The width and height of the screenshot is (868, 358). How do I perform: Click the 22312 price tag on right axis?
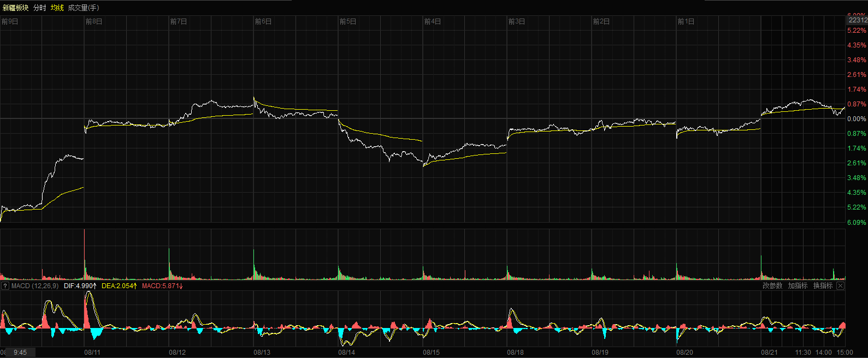click(x=857, y=20)
